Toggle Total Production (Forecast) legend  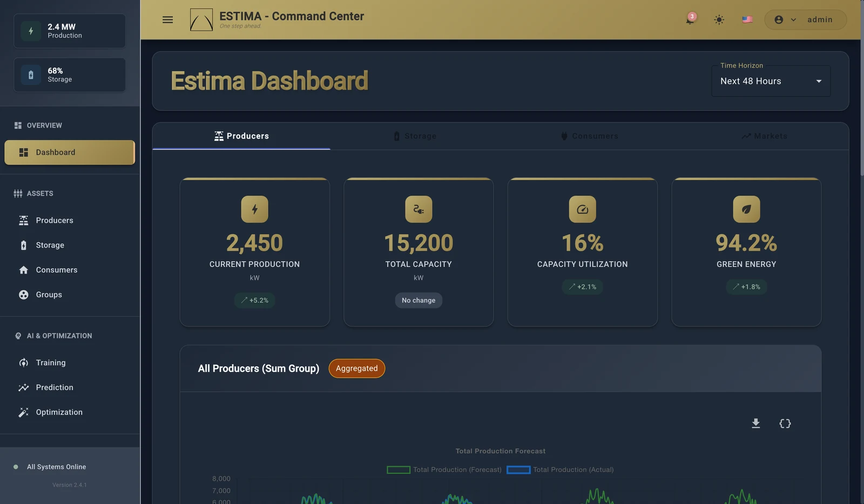[444, 469]
